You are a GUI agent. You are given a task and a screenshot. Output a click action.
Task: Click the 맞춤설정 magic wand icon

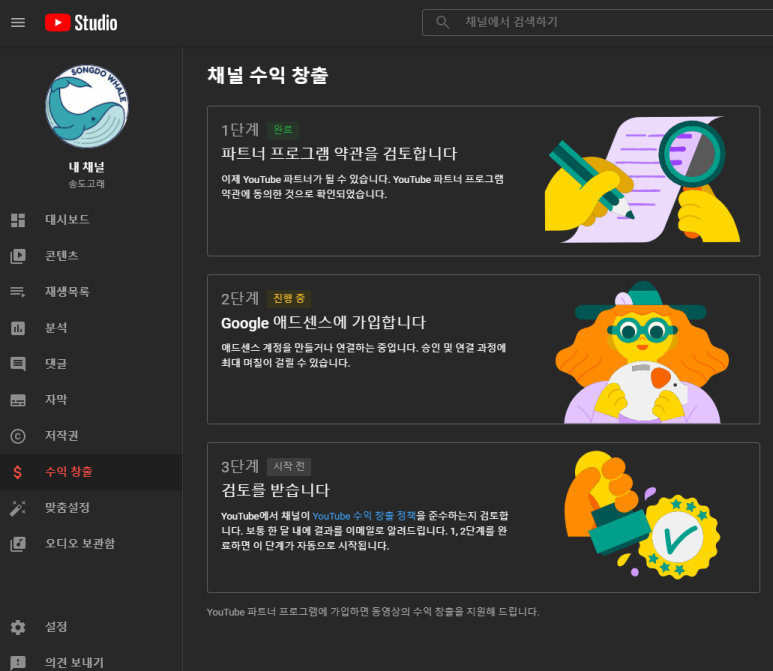[18, 508]
